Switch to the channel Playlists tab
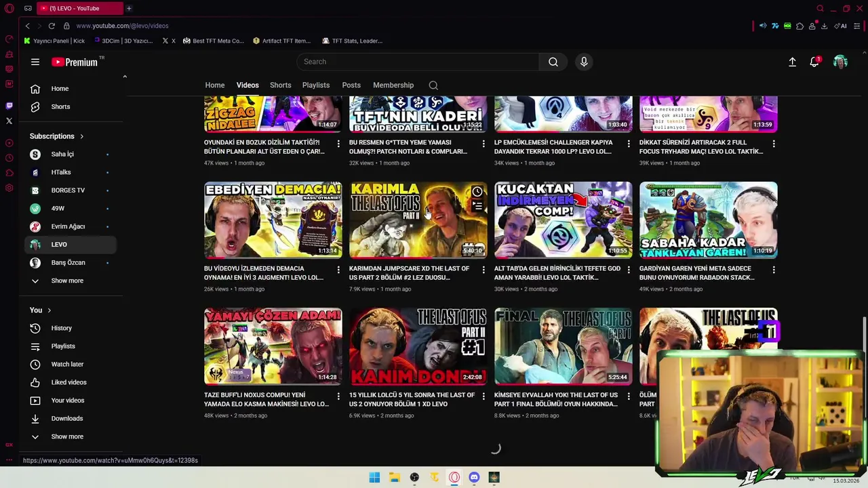Image resolution: width=868 pixels, height=488 pixels. pyautogui.click(x=316, y=85)
